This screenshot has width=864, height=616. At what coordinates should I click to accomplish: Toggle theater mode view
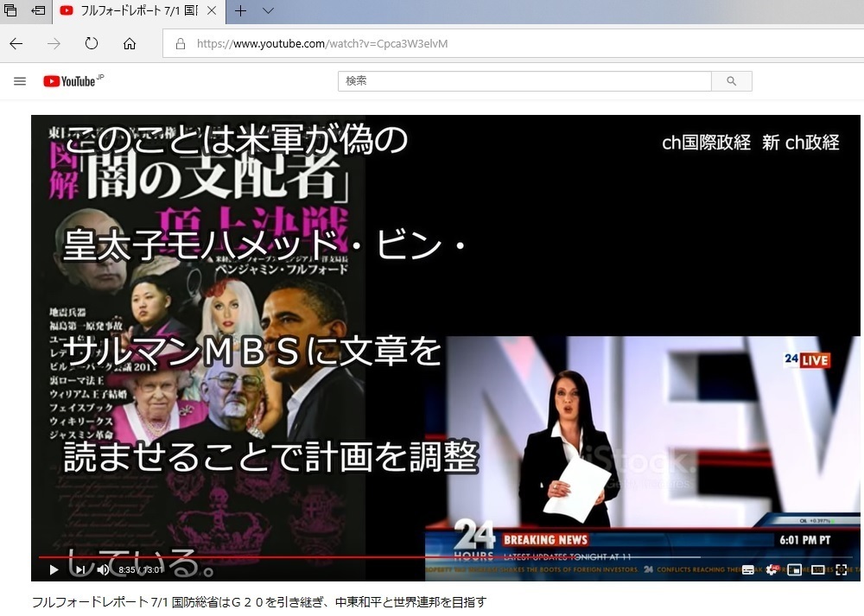(x=817, y=569)
